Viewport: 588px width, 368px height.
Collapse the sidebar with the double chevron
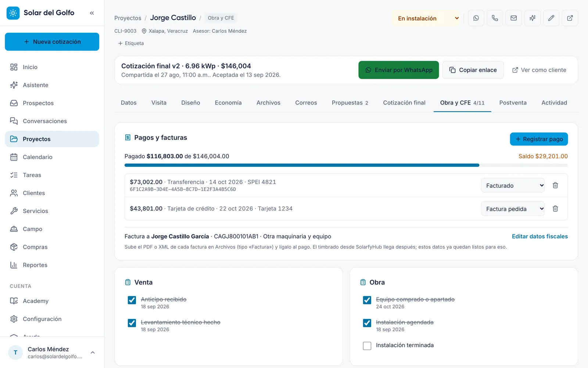click(92, 13)
